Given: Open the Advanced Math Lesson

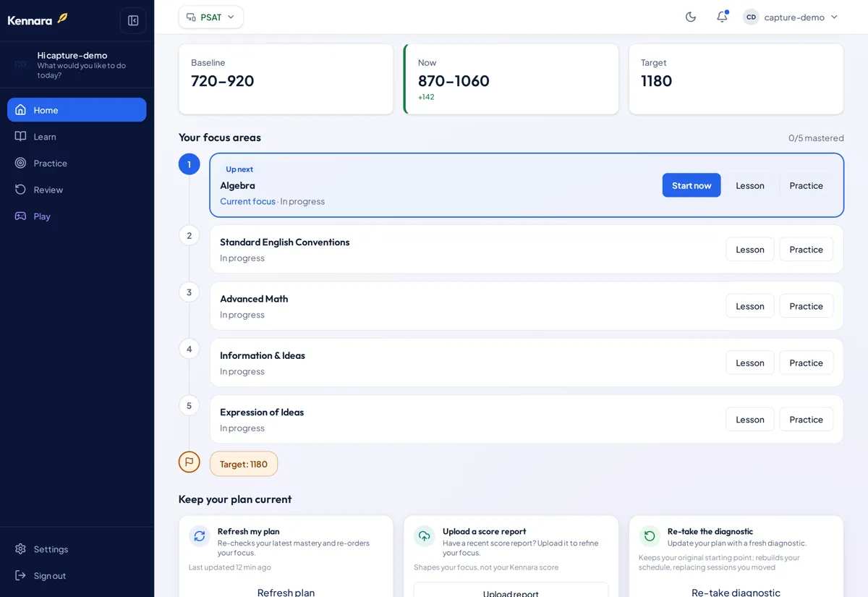Looking at the screenshot, I should 750,306.
